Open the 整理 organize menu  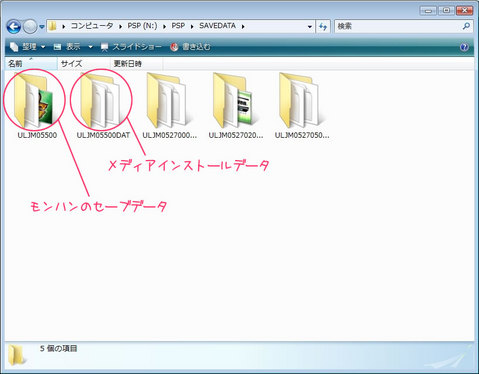27,47
